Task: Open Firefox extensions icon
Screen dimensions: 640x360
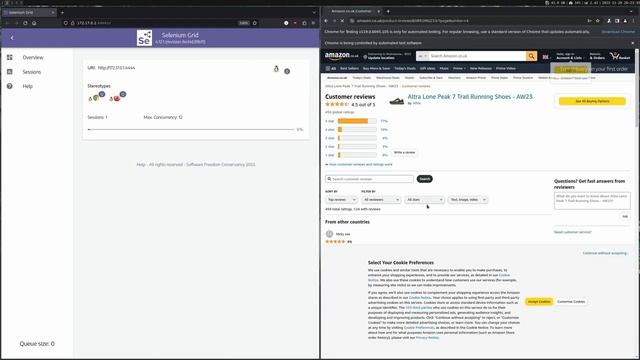Action: click(304, 23)
